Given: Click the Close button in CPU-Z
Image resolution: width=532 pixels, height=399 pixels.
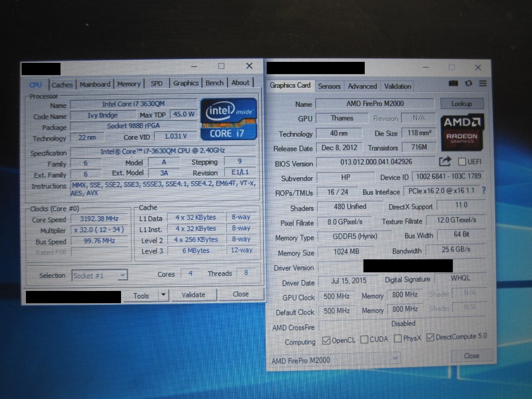Looking at the screenshot, I should tap(241, 294).
